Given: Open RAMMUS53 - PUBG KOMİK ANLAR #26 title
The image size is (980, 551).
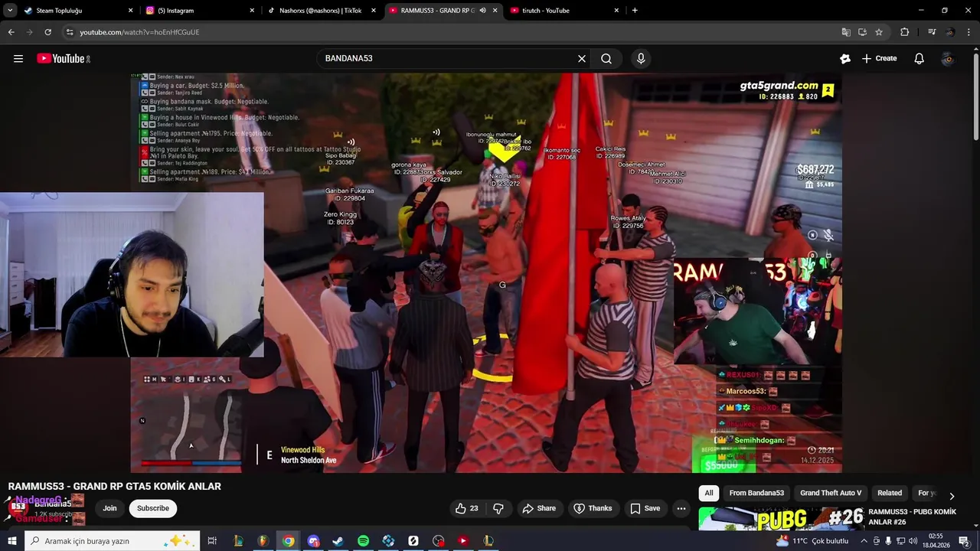Looking at the screenshot, I should (912, 517).
